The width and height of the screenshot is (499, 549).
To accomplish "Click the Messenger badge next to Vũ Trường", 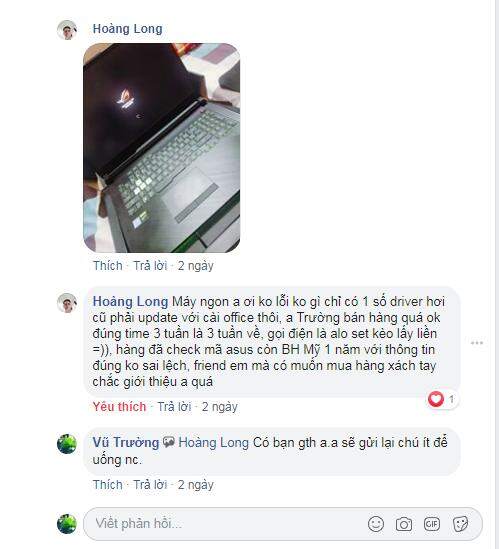I will click(169, 442).
